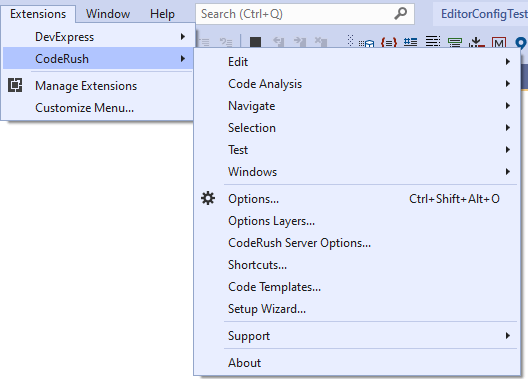
Task: Click the gear icon next to Options
Action: [208, 198]
